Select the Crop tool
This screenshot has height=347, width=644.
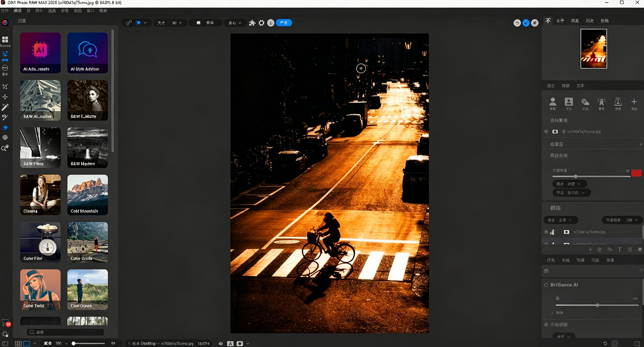click(x=5, y=87)
